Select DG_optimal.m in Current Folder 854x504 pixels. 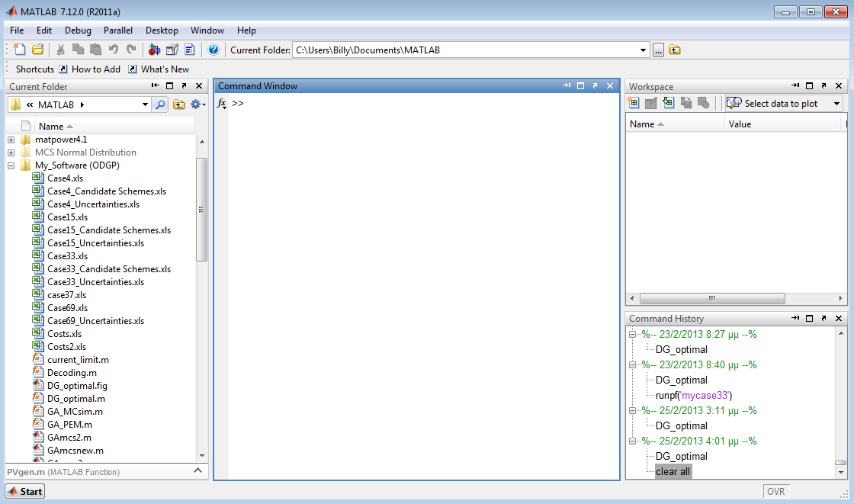click(76, 399)
